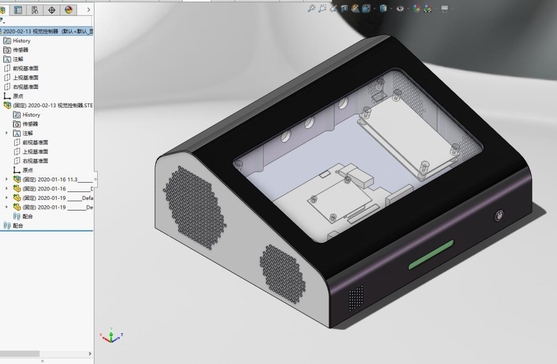Go back to the Previous View
This screenshot has width=557, height=364.
click(333, 9)
